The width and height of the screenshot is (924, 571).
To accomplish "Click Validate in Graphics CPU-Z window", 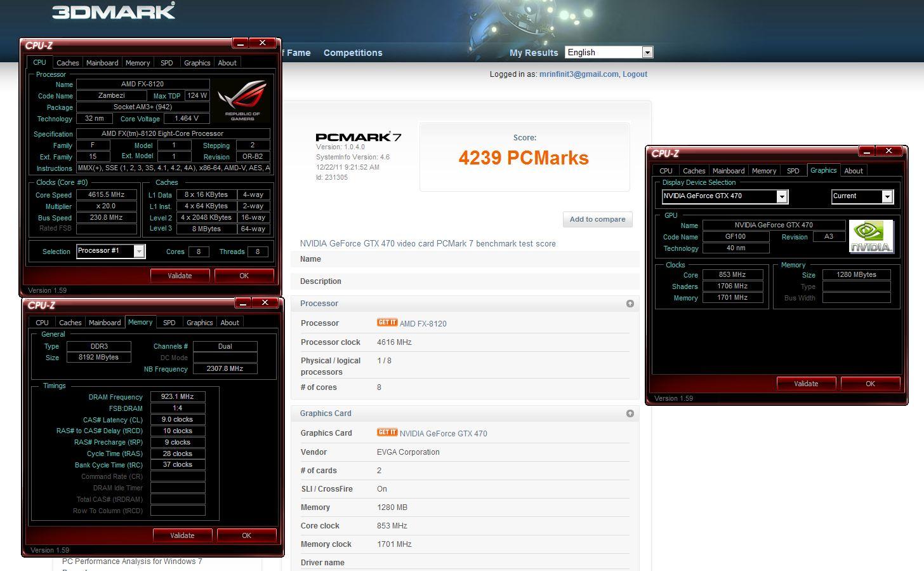I will point(806,384).
